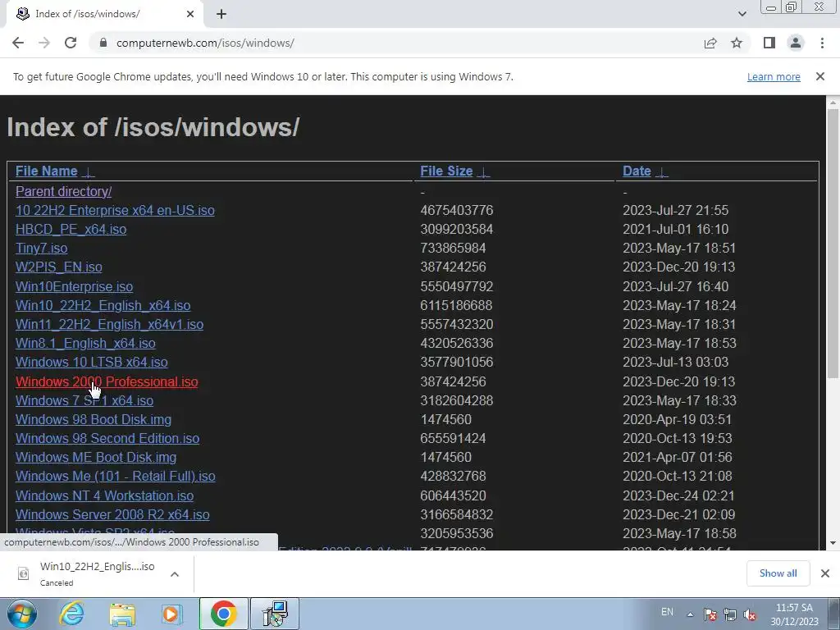
Task: Download W2PIS_EN.iso file
Action: point(58,267)
